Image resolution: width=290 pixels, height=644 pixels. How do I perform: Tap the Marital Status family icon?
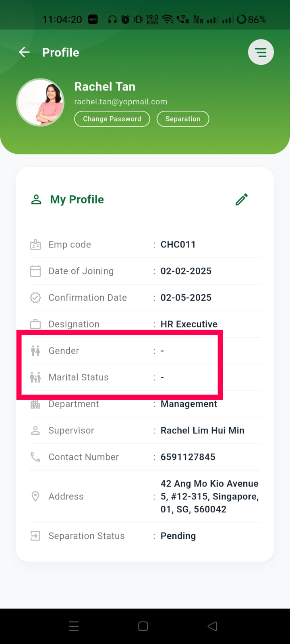click(35, 377)
